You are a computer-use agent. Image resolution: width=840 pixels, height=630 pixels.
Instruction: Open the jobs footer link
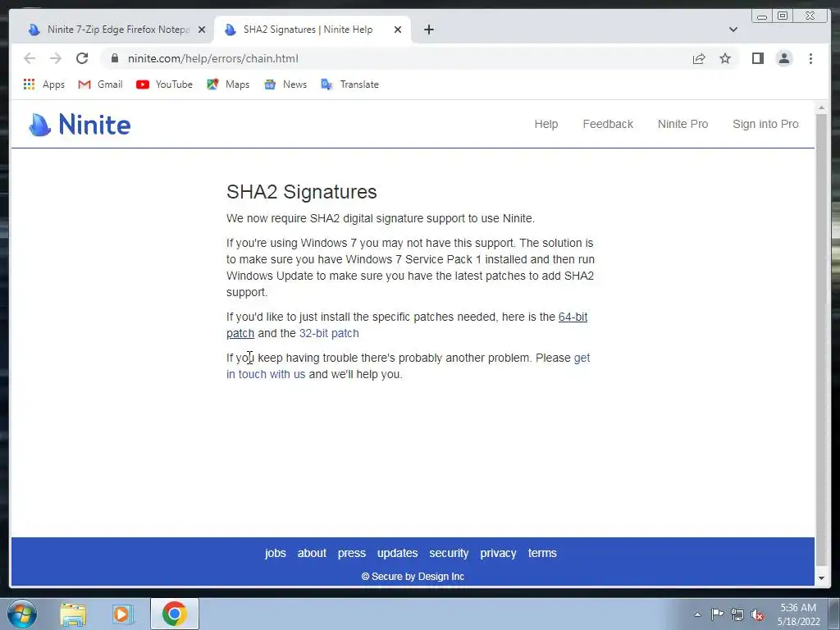pyautogui.click(x=276, y=553)
